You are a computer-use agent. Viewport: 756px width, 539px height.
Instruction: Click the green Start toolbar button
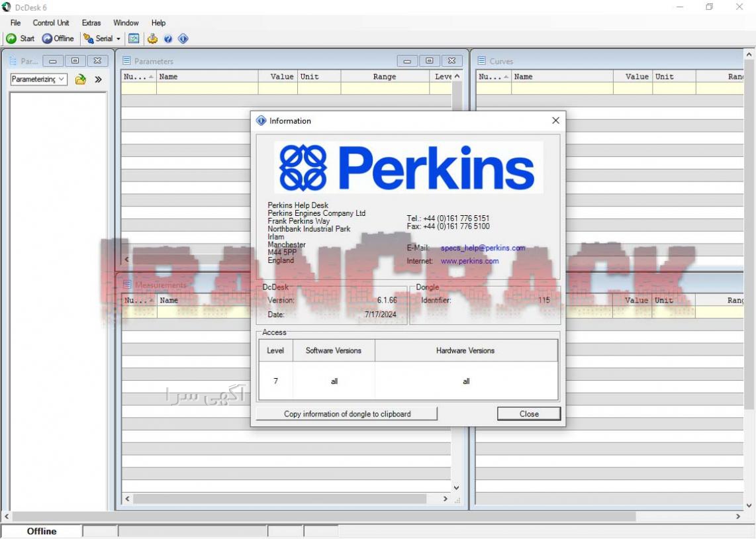click(x=21, y=38)
